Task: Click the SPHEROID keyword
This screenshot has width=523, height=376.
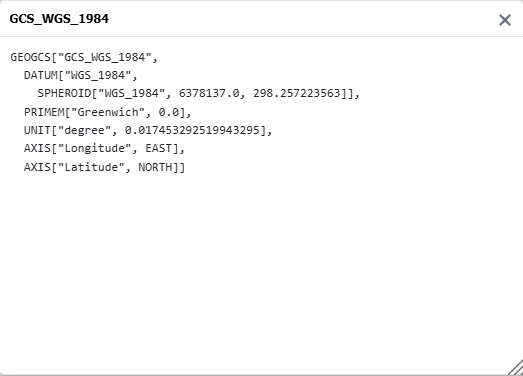Action: coord(64,93)
